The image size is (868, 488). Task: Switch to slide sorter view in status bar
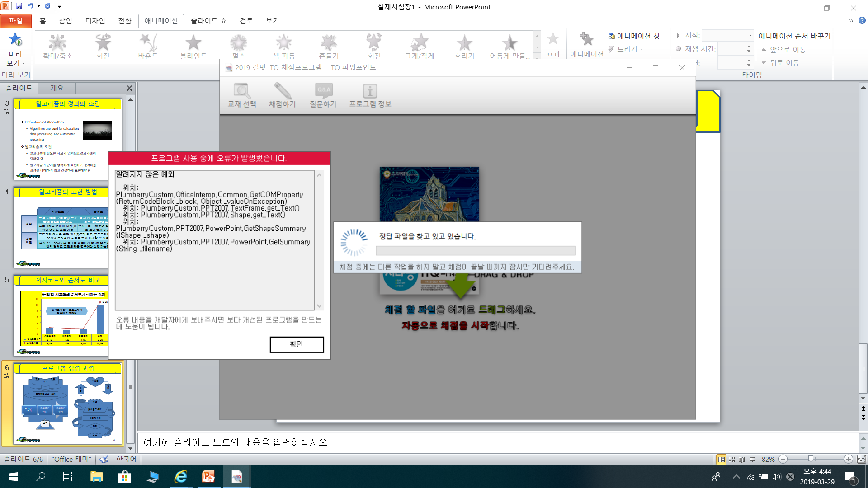click(x=731, y=459)
